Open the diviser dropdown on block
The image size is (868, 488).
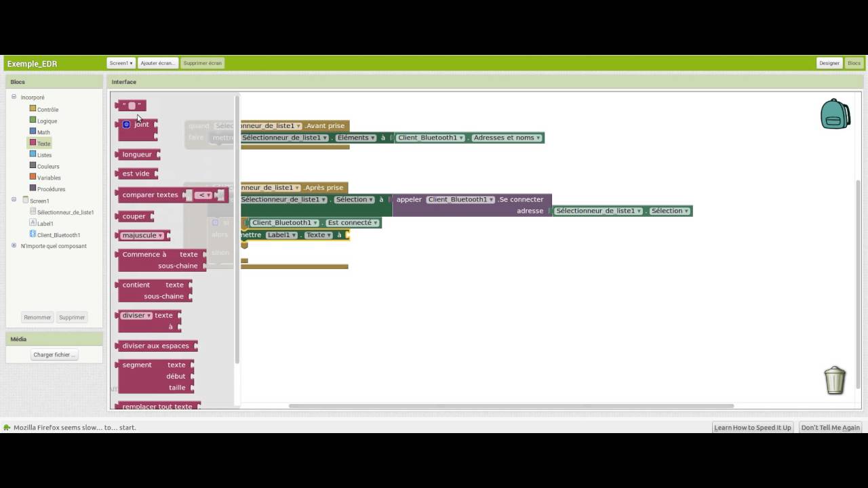tap(136, 316)
